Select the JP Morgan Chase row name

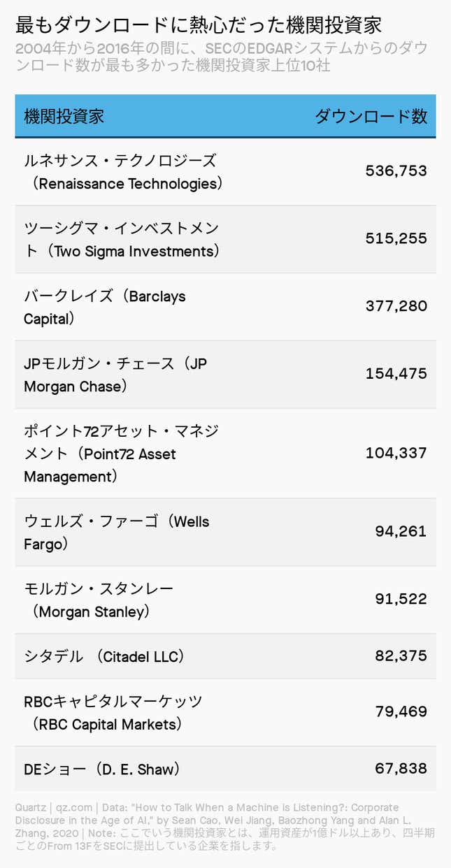(x=116, y=375)
